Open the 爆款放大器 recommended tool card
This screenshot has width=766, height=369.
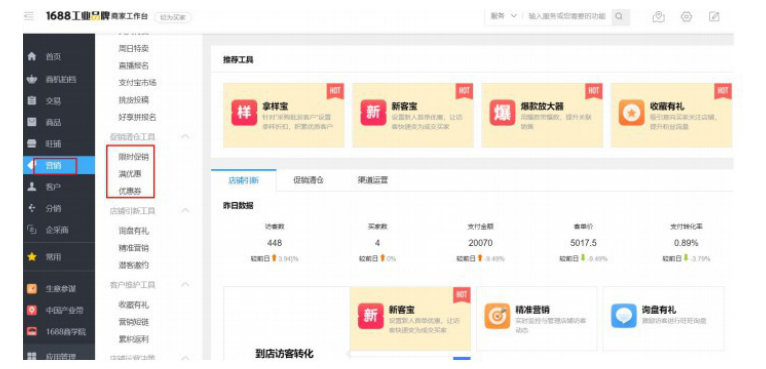click(542, 115)
